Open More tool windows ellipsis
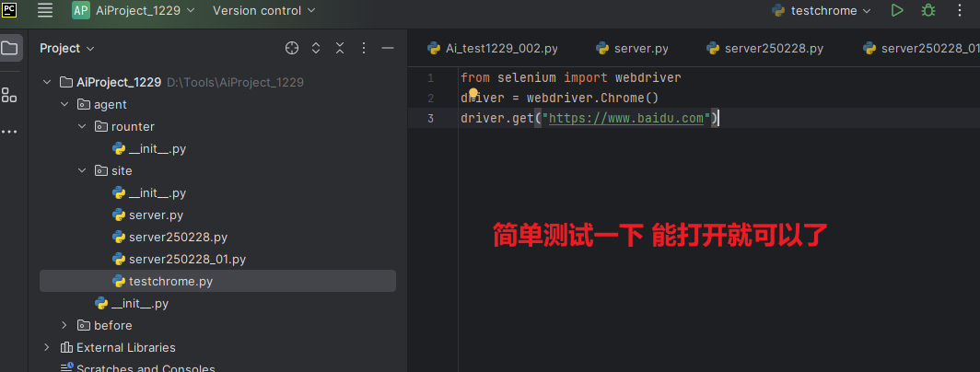 click(x=9, y=132)
